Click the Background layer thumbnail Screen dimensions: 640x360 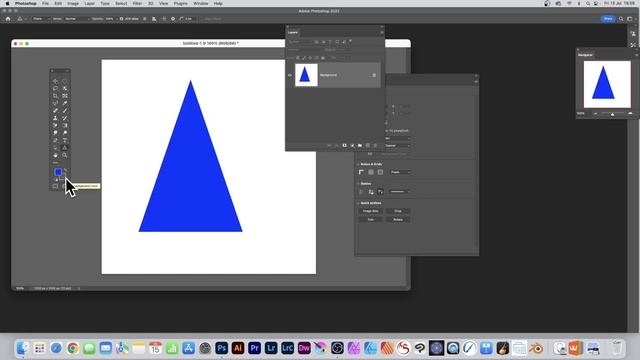[x=306, y=75]
